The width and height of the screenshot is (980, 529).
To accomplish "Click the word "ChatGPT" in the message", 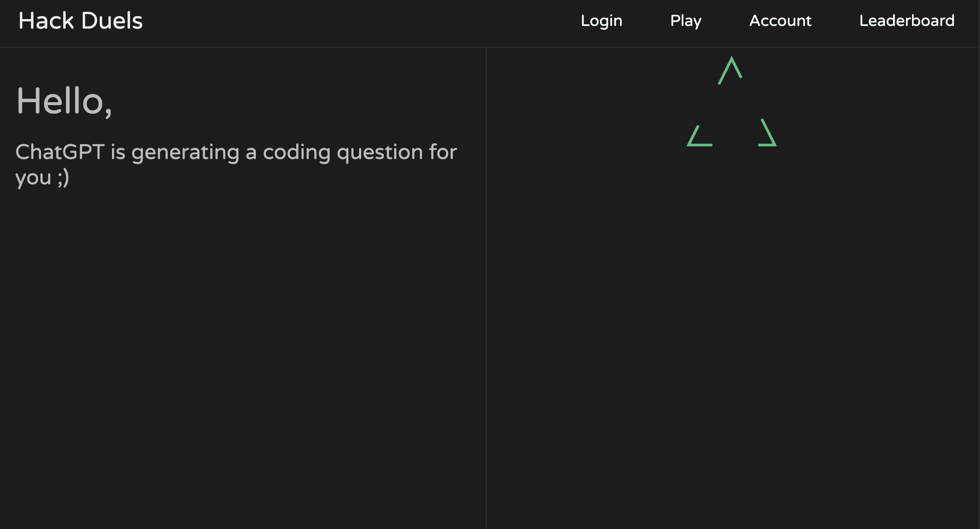I will (60, 152).
